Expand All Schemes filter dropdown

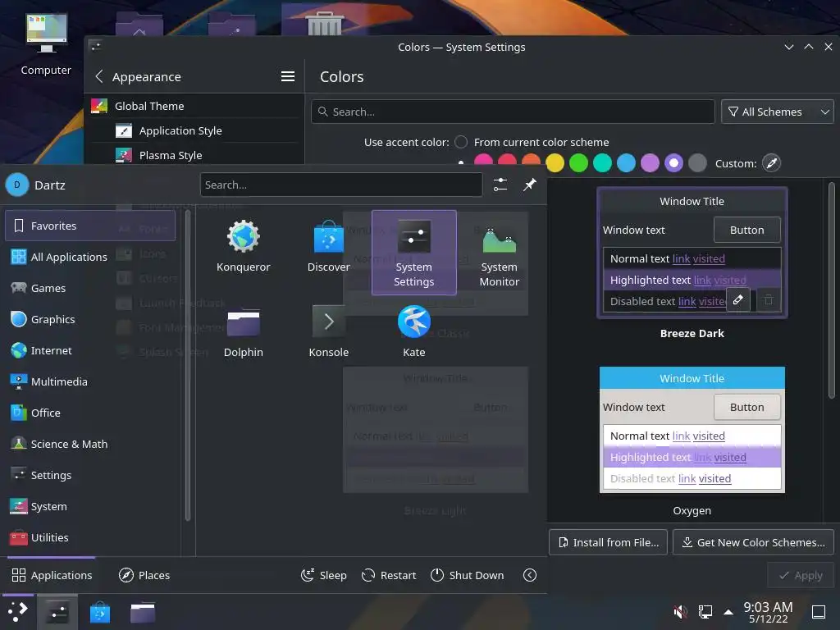point(778,112)
